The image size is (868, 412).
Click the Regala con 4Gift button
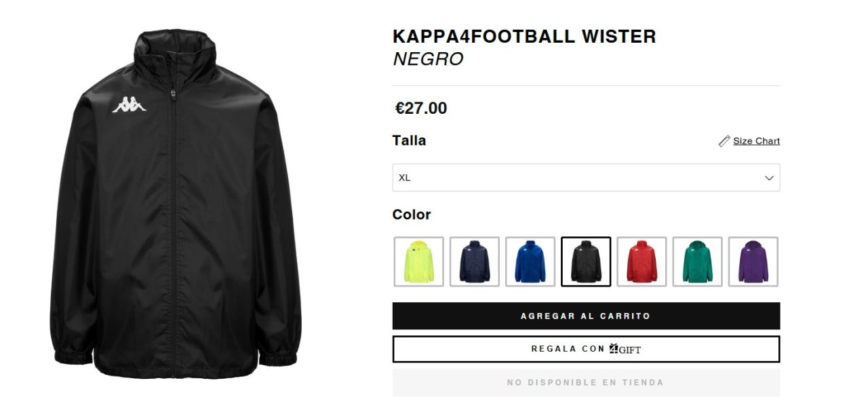click(586, 349)
